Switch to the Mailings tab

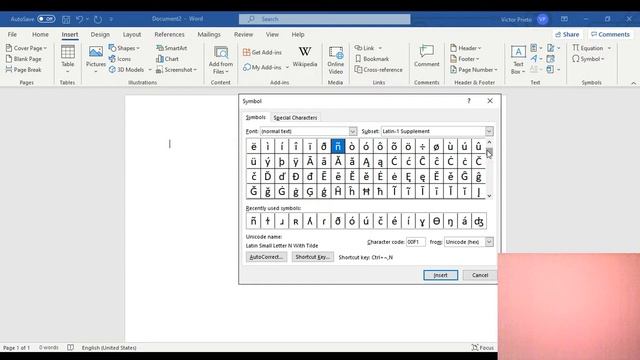coord(209,35)
